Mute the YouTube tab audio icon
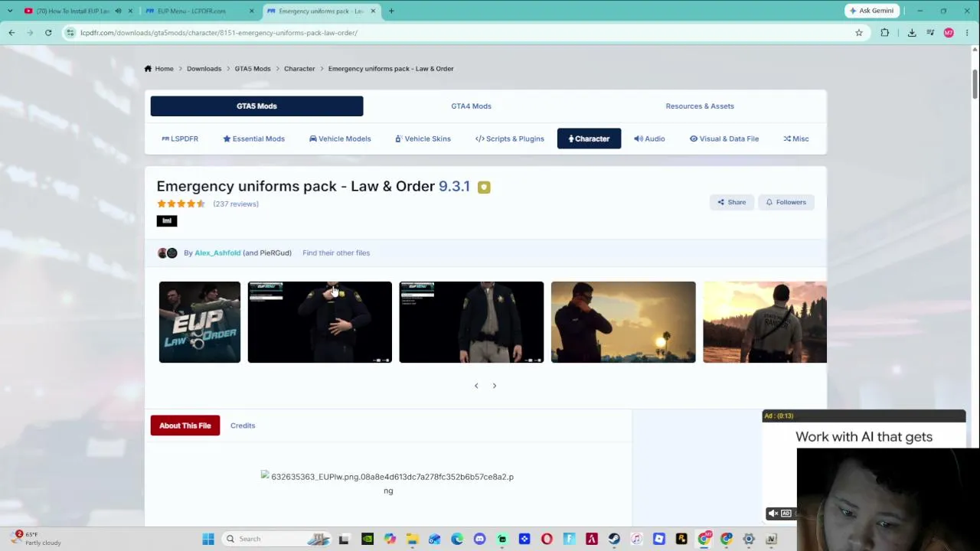Image resolution: width=980 pixels, height=551 pixels. (x=119, y=11)
